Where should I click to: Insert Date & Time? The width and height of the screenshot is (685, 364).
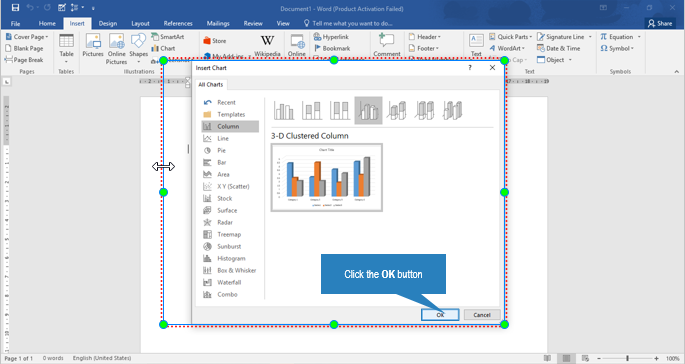[559, 49]
